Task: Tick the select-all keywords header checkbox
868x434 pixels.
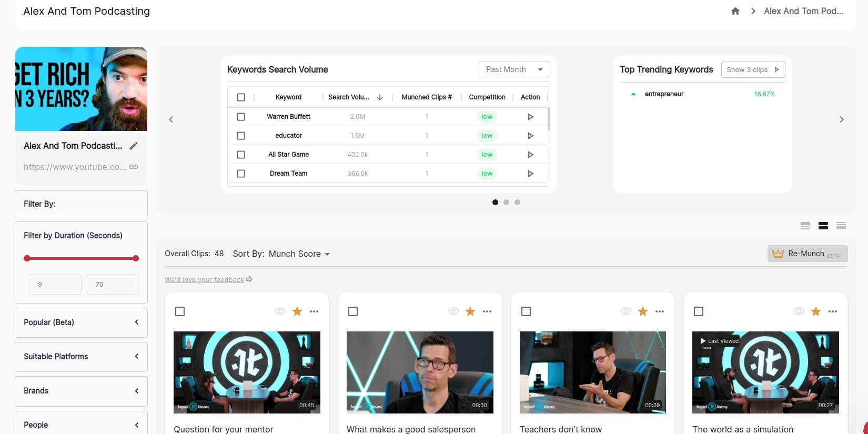Action: [241, 97]
